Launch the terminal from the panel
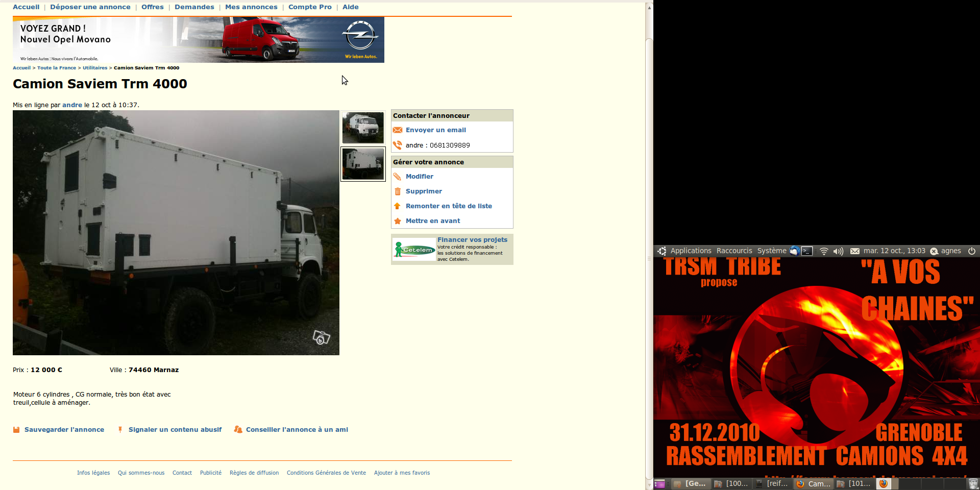The width and height of the screenshot is (980, 490). coord(807,251)
